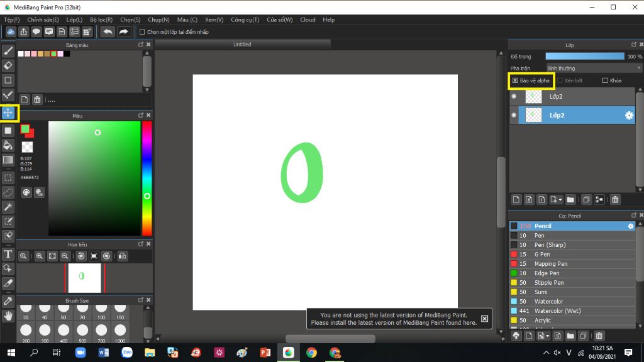Open the Công cụ(T) menu
Image resolution: width=644 pixels, height=362 pixels.
tap(245, 19)
